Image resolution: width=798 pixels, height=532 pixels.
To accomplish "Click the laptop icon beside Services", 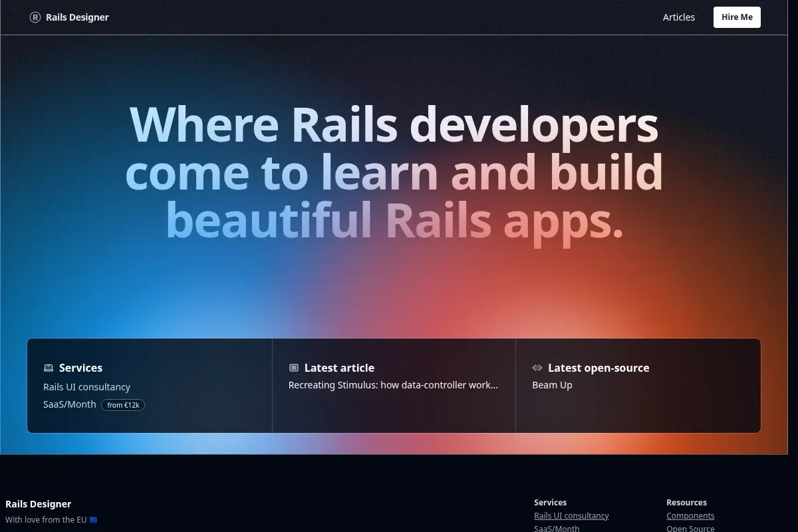I will point(49,368).
